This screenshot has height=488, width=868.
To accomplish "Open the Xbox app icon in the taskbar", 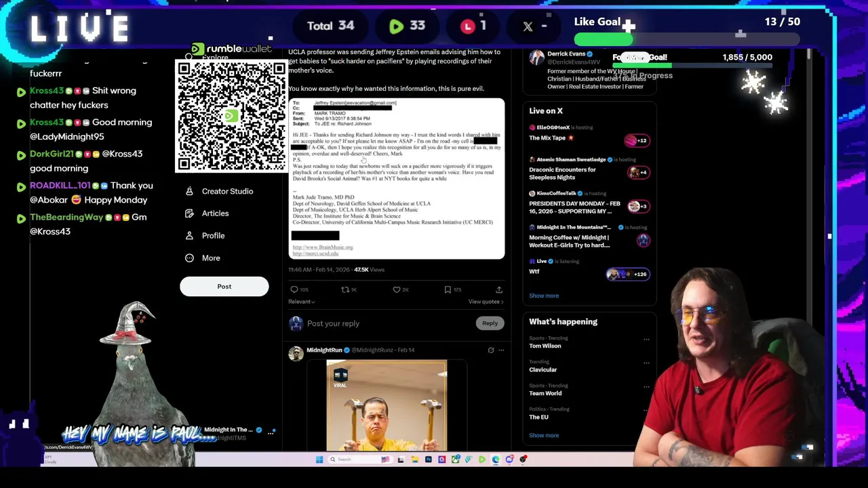I will (x=456, y=460).
